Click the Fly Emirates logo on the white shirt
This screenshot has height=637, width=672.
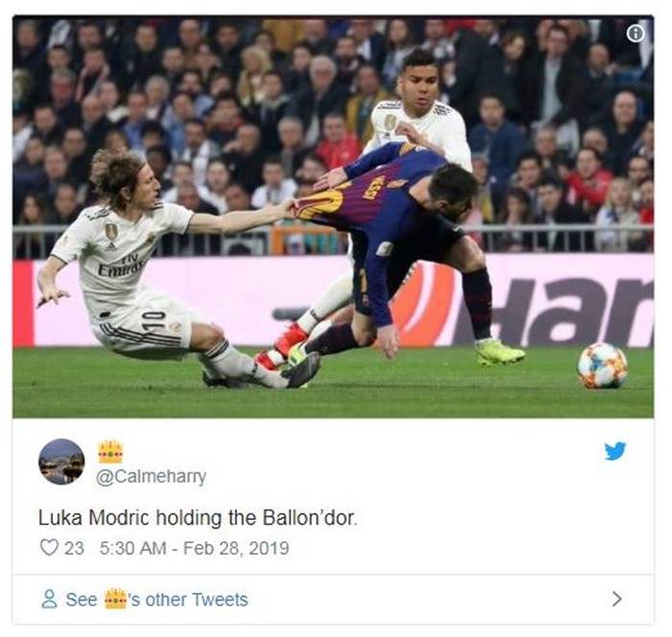120,265
